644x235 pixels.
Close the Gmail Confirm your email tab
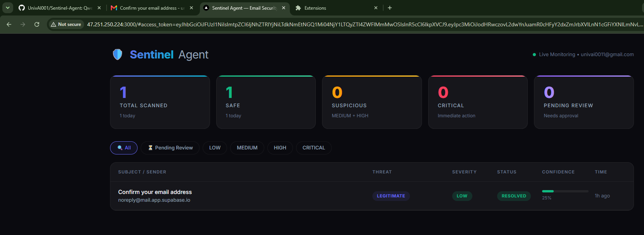[x=191, y=8]
